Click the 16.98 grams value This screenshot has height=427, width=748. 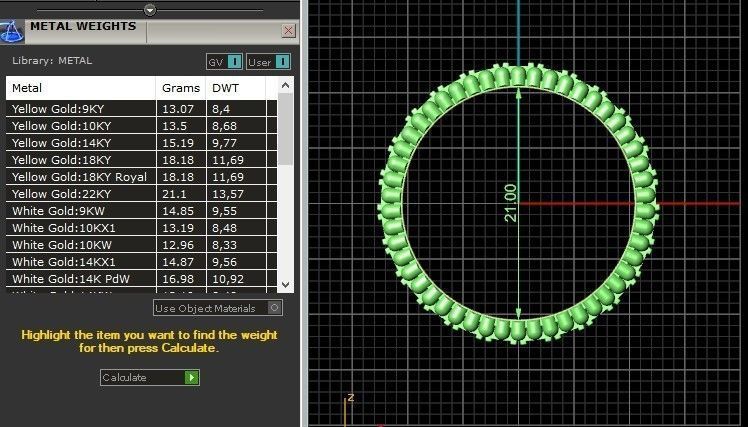(178, 279)
